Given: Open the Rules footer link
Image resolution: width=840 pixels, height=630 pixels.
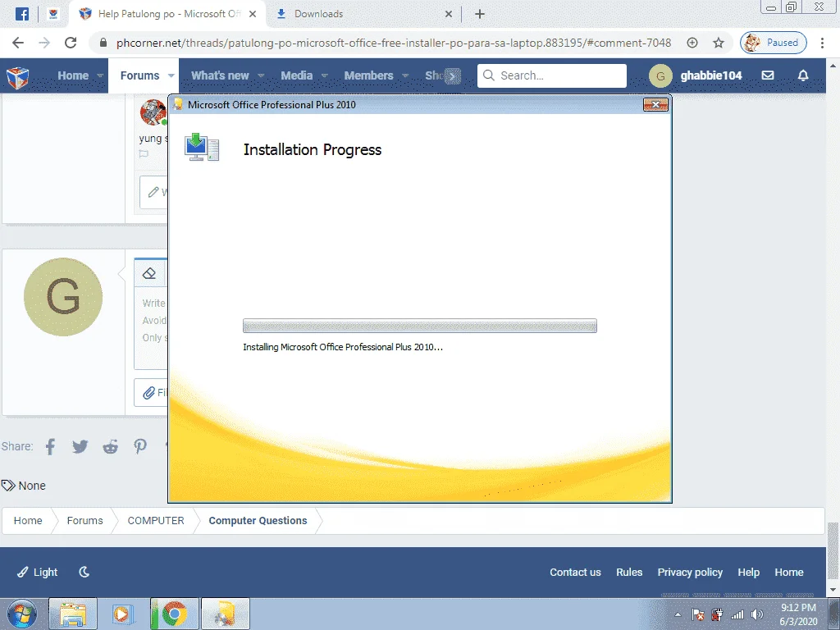Looking at the screenshot, I should tap(629, 572).
